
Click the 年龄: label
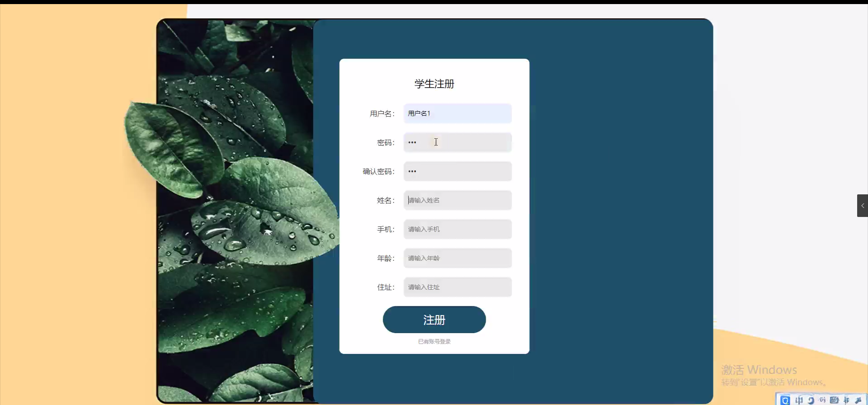pos(386,259)
